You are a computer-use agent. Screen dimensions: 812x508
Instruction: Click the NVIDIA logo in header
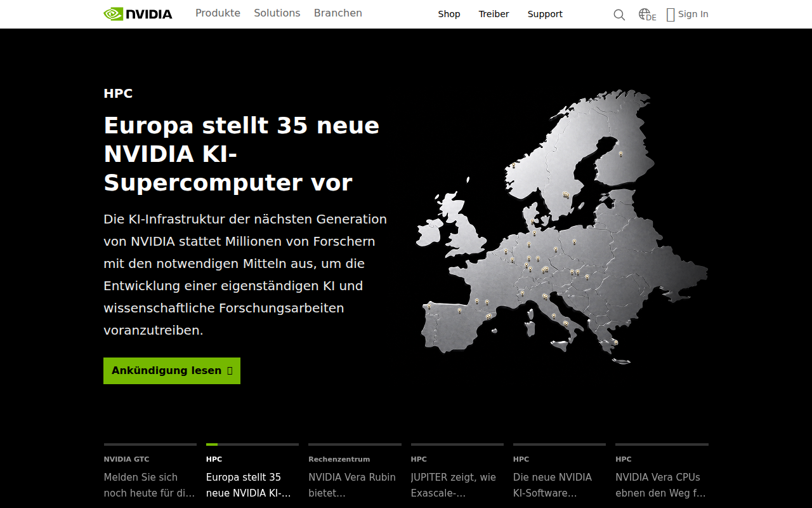(138, 14)
